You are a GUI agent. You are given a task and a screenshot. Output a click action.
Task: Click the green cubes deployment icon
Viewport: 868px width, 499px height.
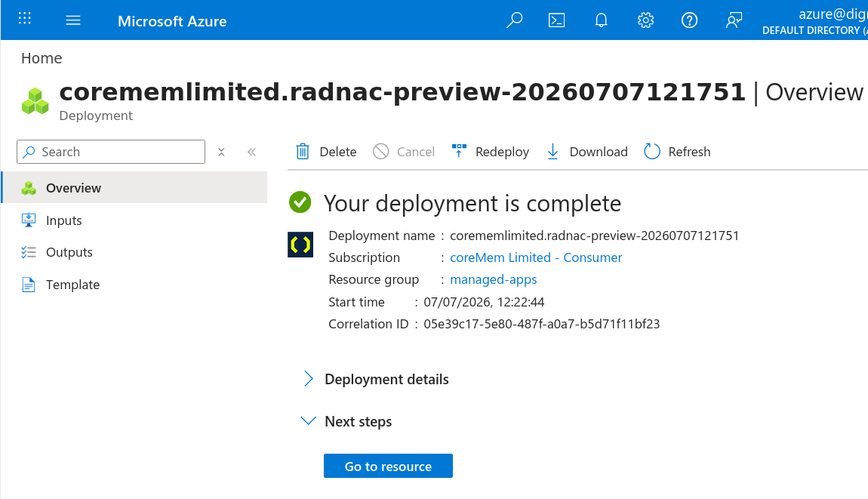coord(35,101)
